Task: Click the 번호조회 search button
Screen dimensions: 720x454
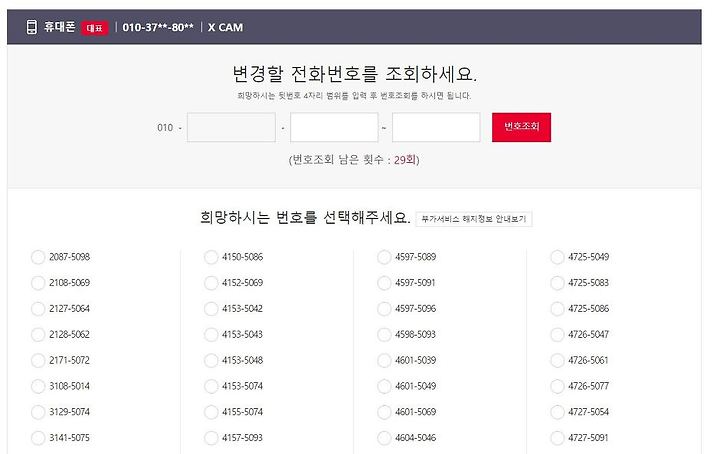Action: click(x=521, y=127)
